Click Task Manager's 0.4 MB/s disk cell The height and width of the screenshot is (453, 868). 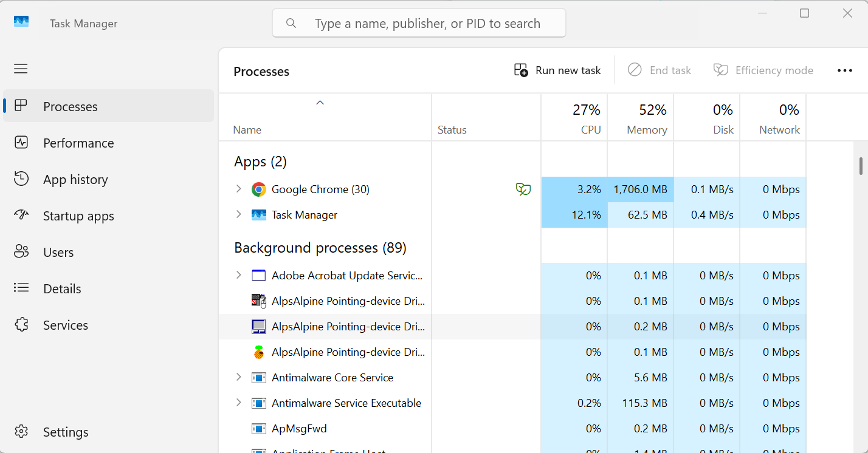click(x=707, y=215)
